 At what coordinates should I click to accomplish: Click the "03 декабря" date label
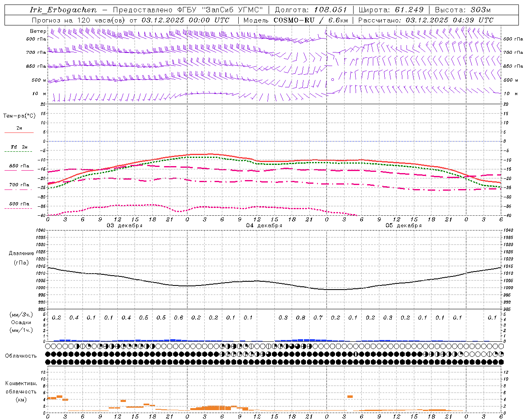pyautogui.click(x=125, y=226)
